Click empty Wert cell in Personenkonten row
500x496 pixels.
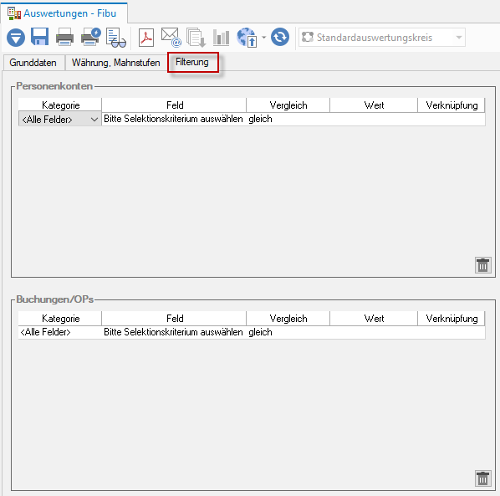click(374, 119)
